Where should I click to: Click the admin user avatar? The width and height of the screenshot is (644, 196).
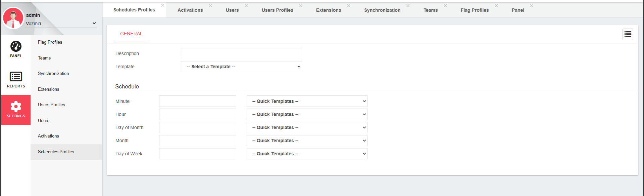coord(13,18)
